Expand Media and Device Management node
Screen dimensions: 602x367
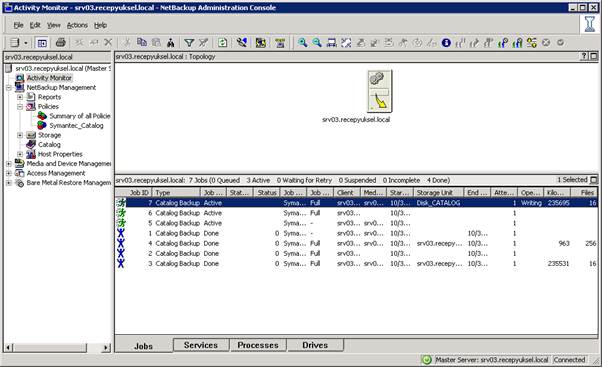[x=8, y=164]
